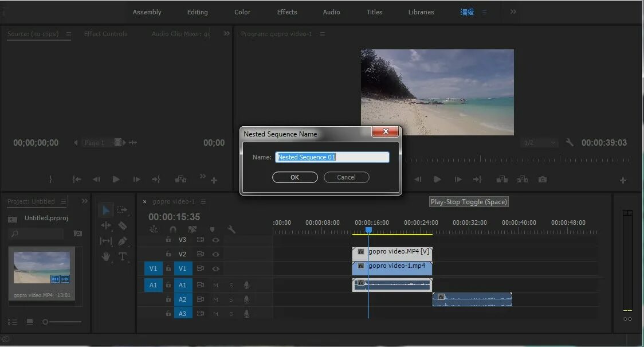Viewport: 644px width, 347px height.
Task: Open gopro video-1 timeline panel menu
Action: click(203, 201)
